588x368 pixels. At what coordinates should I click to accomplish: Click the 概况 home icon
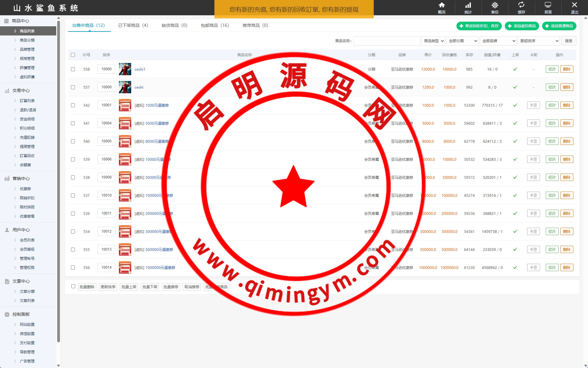(442, 6)
